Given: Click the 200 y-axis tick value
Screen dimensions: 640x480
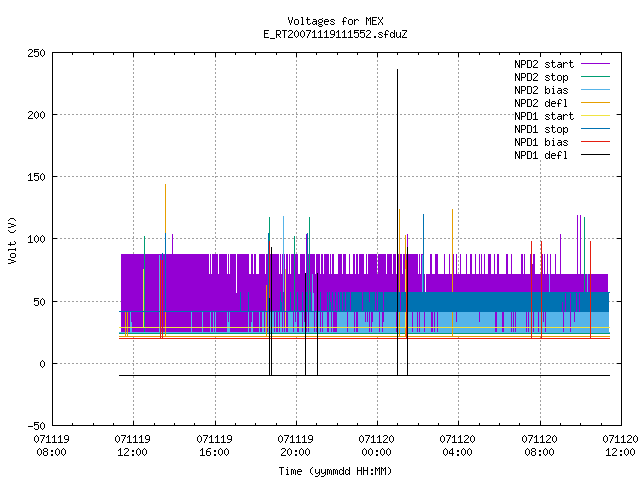Looking at the screenshot, I should click(x=36, y=115).
